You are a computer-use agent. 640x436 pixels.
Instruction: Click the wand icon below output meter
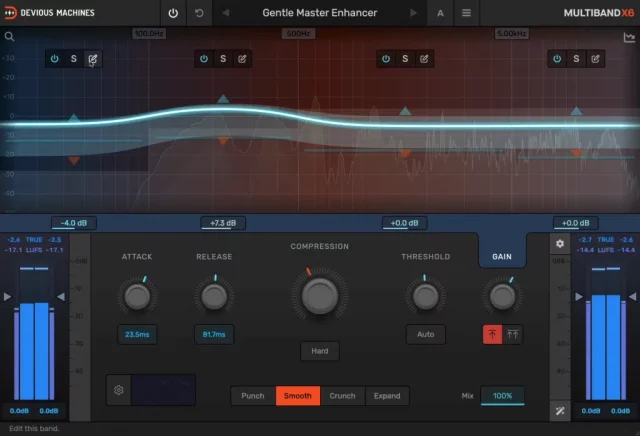(560, 411)
